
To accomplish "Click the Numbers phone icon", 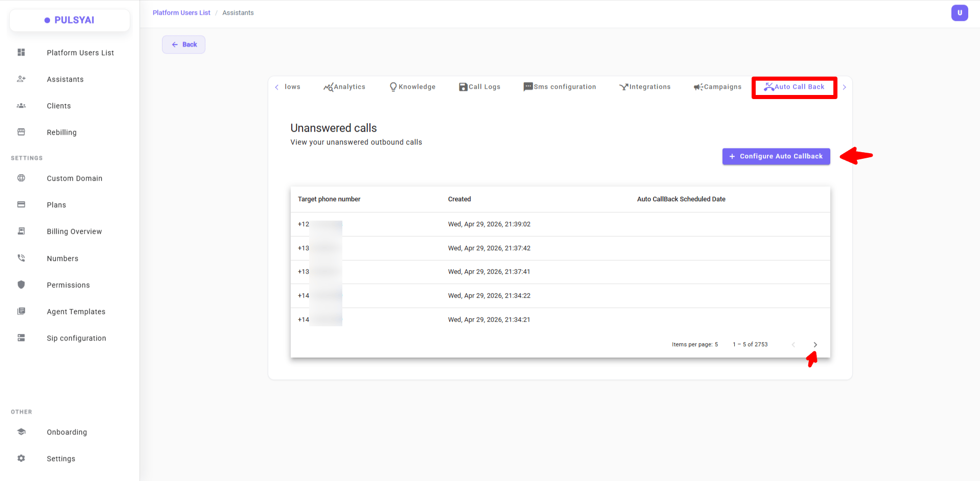I will tap(21, 258).
